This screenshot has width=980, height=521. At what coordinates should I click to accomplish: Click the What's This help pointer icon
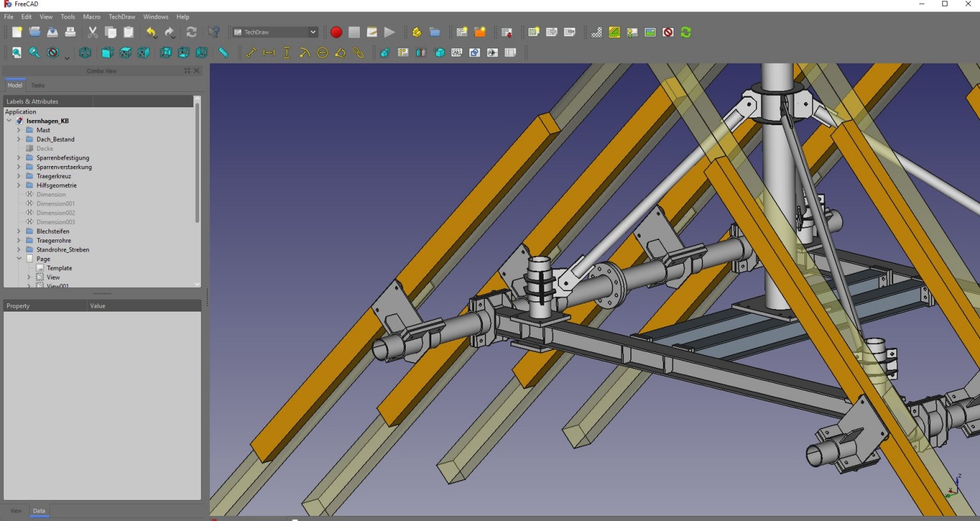tap(214, 32)
